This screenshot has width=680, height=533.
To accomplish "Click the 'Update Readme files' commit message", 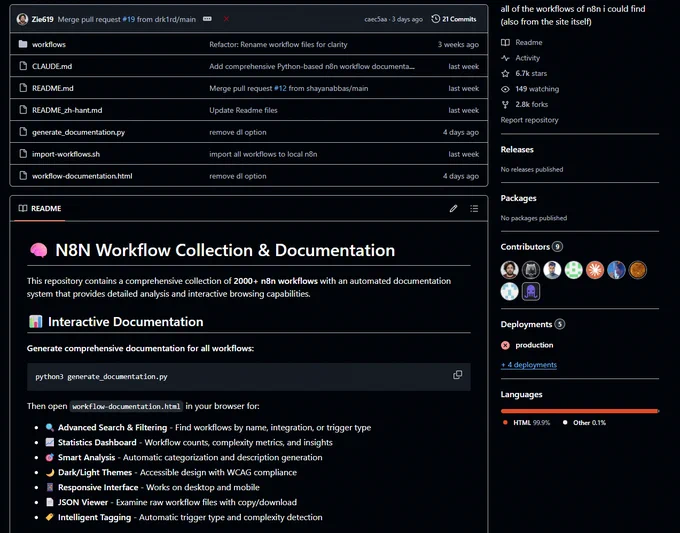I will coord(243,110).
